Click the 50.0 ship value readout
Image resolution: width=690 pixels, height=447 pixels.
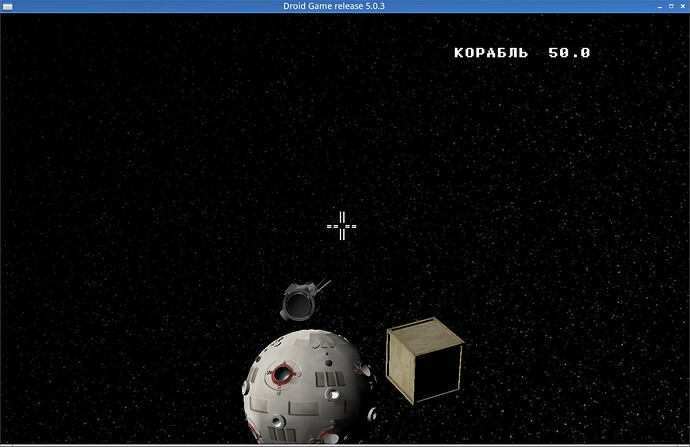pyautogui.click(x=569, y=53)
